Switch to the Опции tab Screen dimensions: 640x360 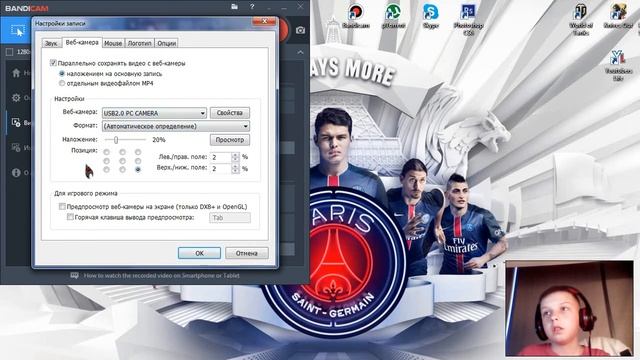tap(166, 43)
